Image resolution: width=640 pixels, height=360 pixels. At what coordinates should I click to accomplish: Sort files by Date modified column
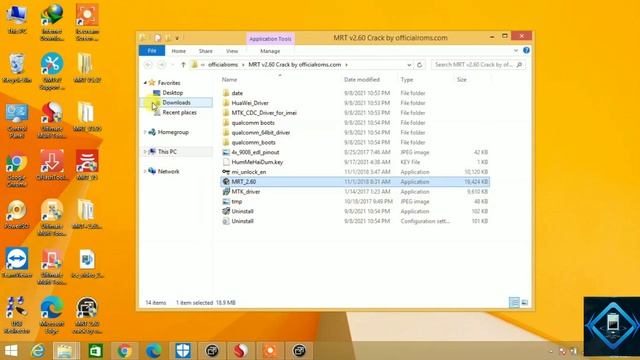(362, 80)
